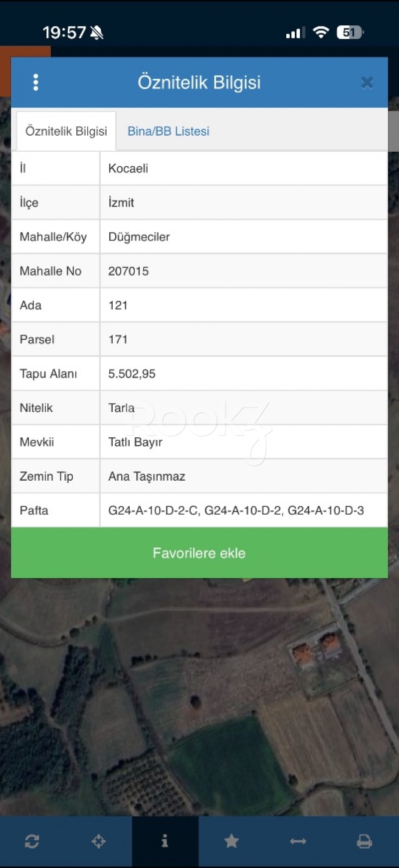
Task: Tap the Parsel value 171
Action: pos(118,339)
